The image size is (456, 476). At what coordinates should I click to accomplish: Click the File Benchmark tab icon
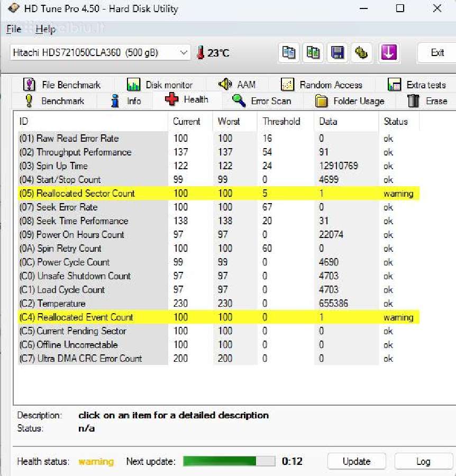(29, 85)
